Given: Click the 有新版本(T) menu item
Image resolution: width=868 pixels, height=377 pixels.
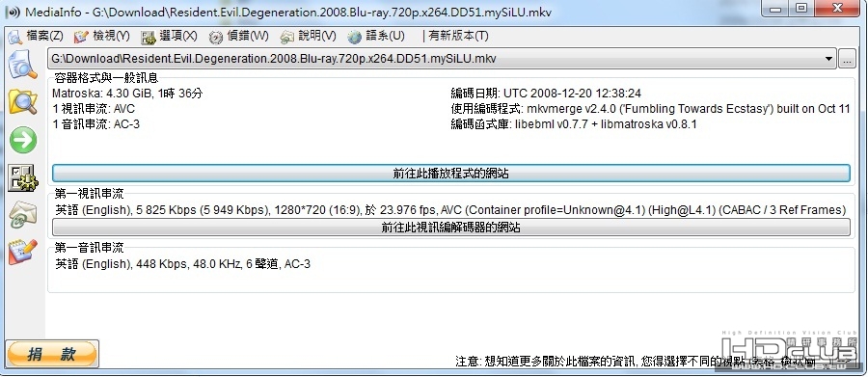Looking at the screenshot, I should tap(455, 37).
